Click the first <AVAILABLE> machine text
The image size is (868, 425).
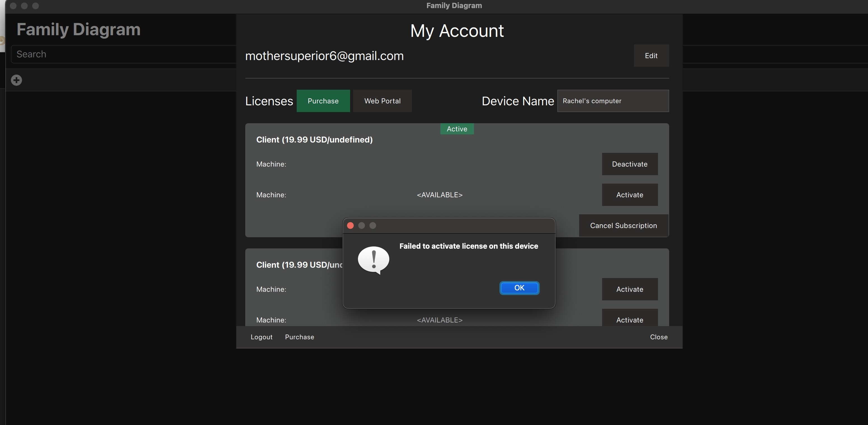point(439,195)
